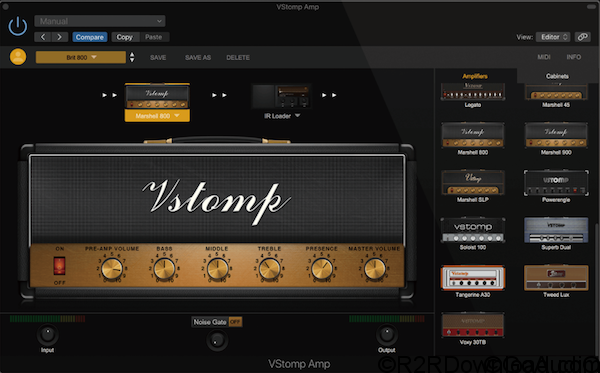Click the Paste button
The width and height of the screenshot is (600, 373).
click(153, 37)
